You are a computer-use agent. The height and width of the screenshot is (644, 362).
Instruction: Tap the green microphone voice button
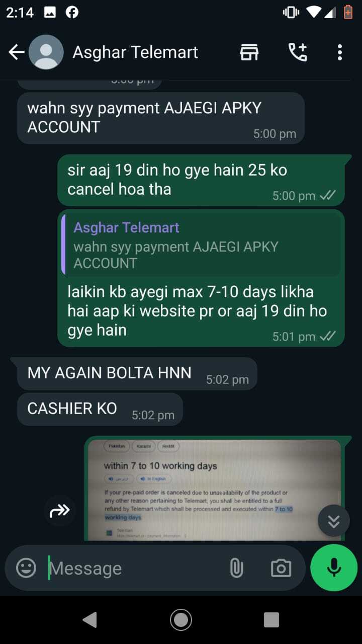point(334,568)
